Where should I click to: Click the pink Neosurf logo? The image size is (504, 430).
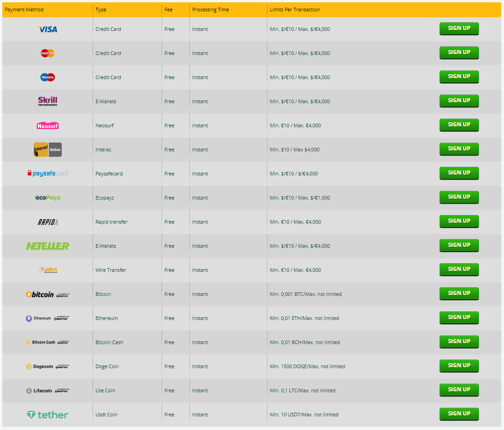tap(48, 125)
